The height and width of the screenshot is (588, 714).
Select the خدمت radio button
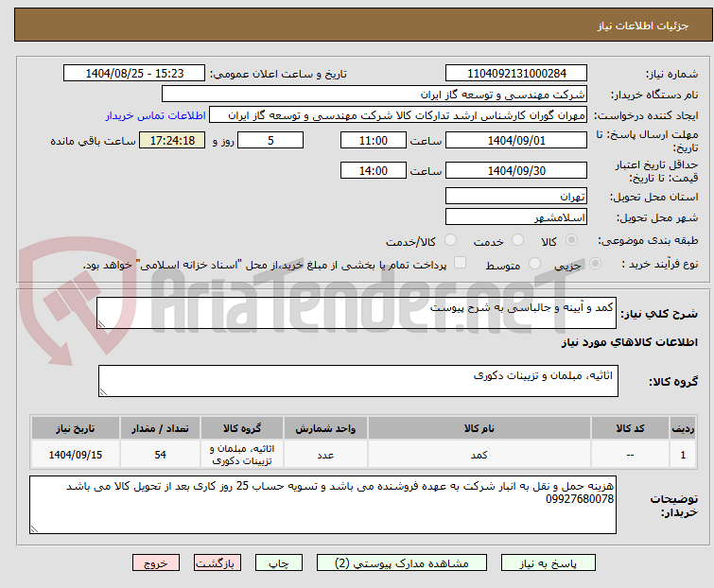coord(517,240)
